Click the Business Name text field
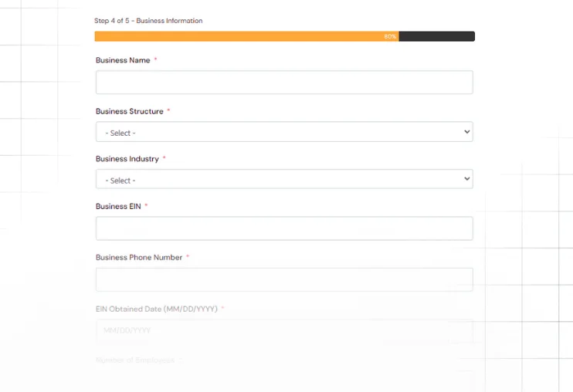573x392 pixels. pos(283,83)
